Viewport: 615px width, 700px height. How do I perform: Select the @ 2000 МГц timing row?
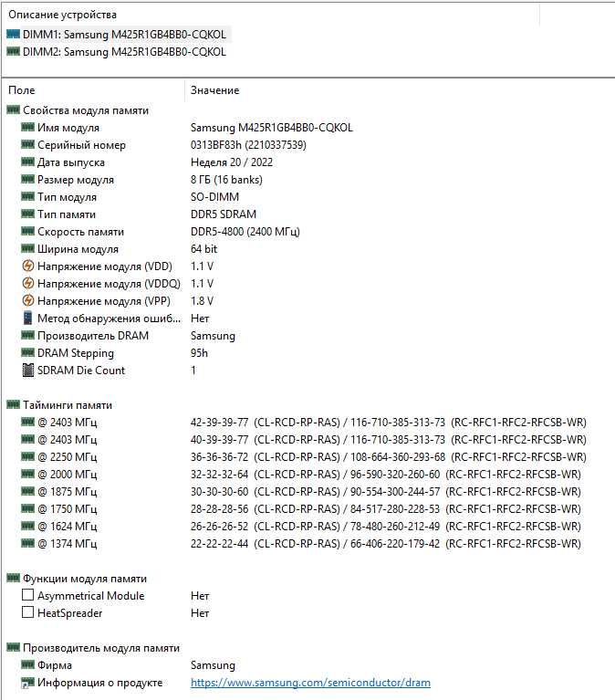301,474
